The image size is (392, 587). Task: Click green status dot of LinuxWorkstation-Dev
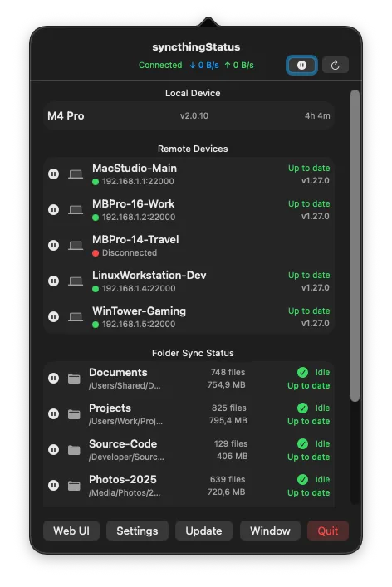coord(96,289)
